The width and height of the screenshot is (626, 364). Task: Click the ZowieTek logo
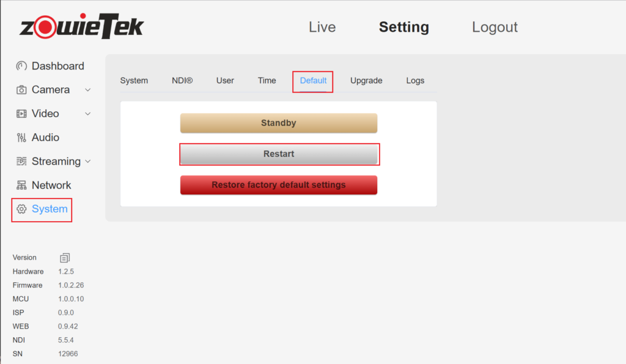point(81,27)
